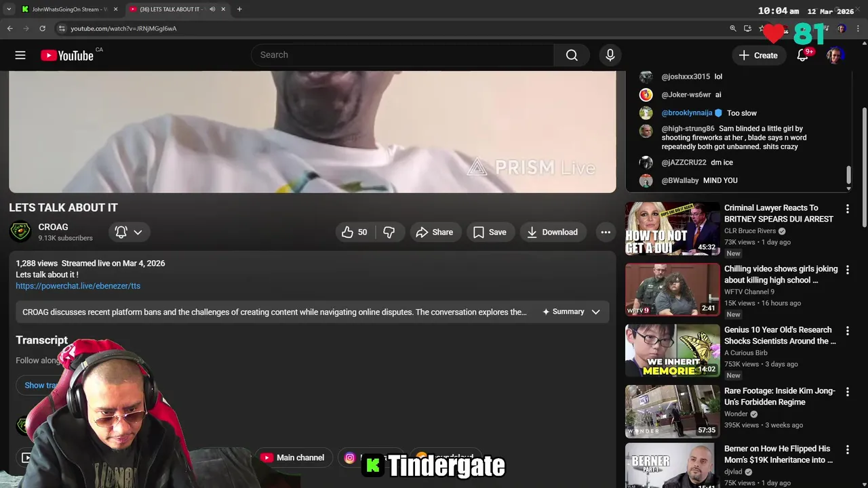The width and height of the screenshot is (868, 488).
Task: Open Genius 10 Year Old's Research thumbnail
Action: coord(673,350)
